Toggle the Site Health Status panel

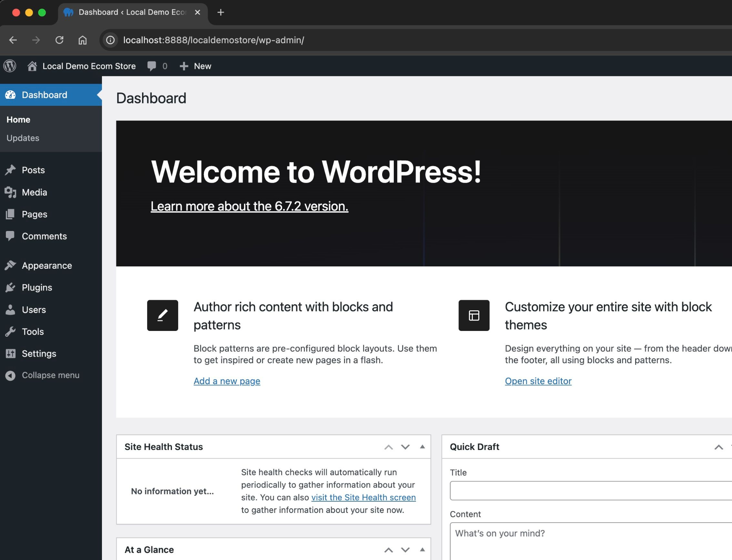(422, 447)
